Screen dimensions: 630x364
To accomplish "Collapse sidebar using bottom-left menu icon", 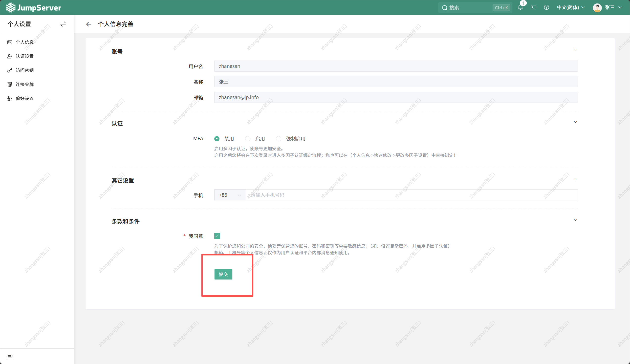I will (10, 356).
